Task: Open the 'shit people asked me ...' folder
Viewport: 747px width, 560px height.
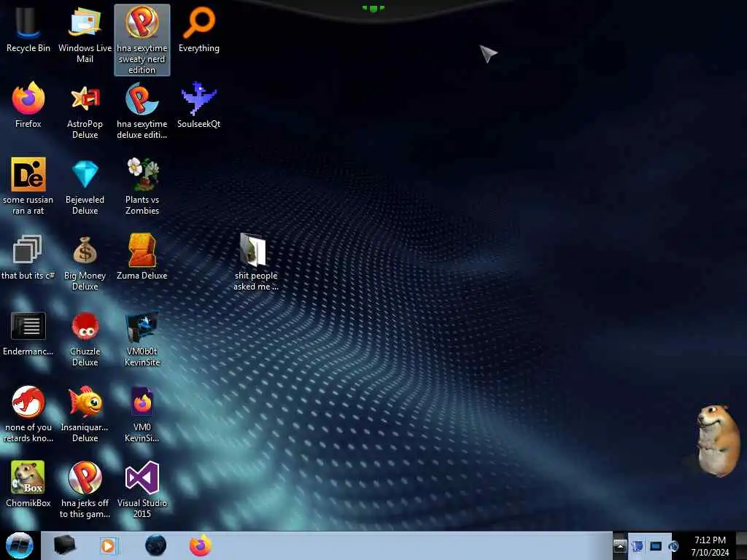Action: pos(255,262)
